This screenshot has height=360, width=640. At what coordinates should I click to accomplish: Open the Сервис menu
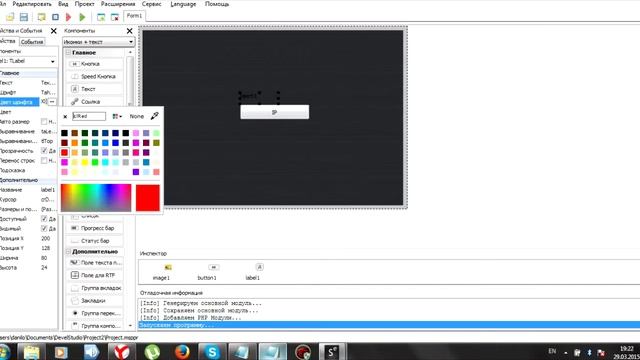(151, 4)
